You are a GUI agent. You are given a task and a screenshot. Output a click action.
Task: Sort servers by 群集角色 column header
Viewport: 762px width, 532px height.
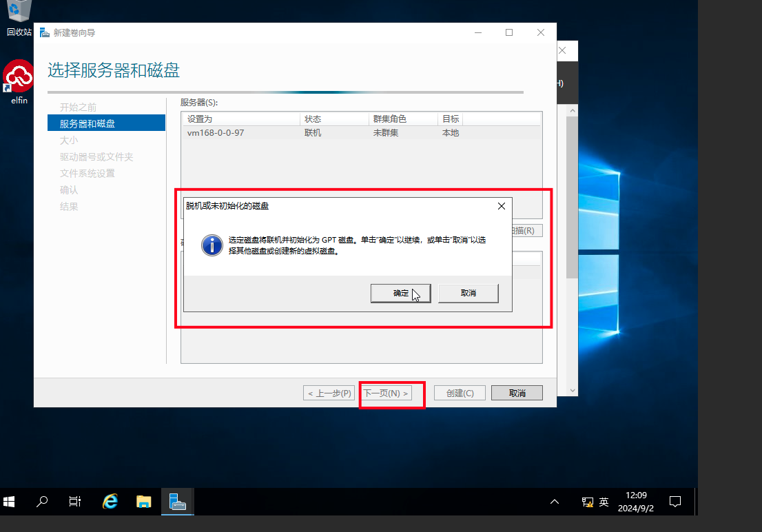point(403,119)
